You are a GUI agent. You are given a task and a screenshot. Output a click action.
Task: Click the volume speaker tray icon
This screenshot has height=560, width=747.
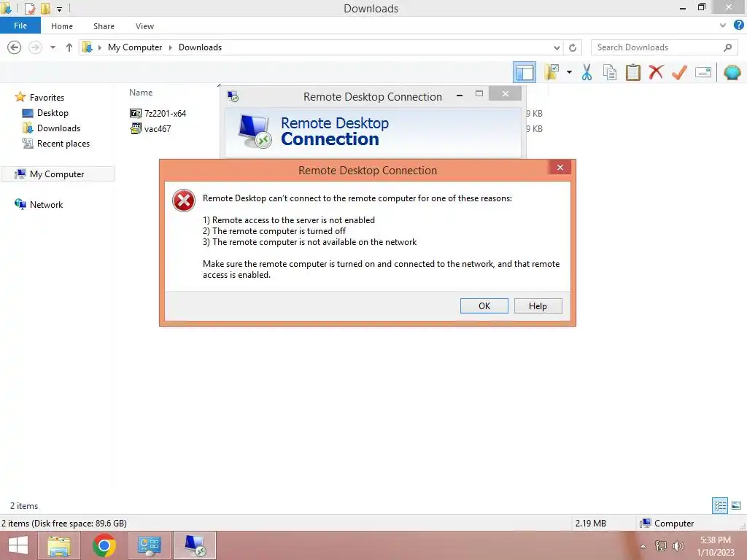678,546
